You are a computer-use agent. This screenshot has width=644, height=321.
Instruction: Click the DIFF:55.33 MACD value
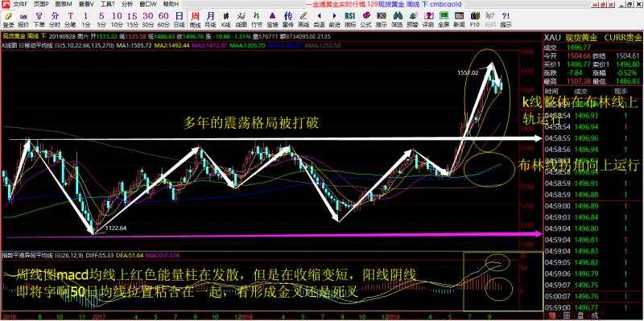click(x=99, y=255)
